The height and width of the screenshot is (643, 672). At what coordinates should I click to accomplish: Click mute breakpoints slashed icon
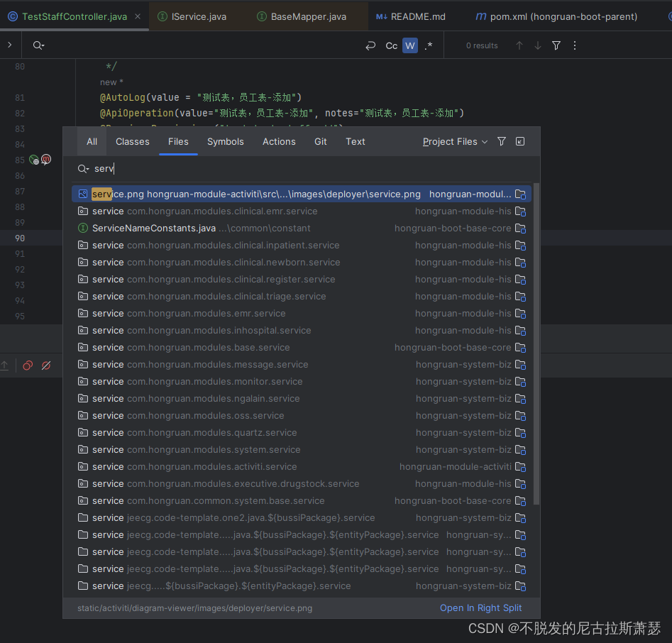click(x=46, y=366)
